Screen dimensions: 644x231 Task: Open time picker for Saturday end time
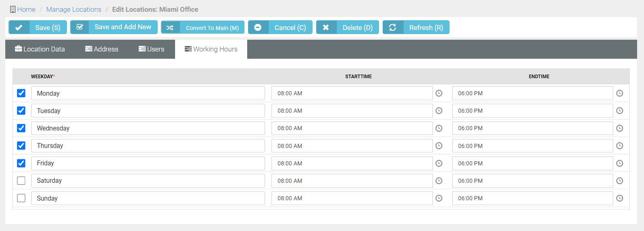tap(620, 181)
